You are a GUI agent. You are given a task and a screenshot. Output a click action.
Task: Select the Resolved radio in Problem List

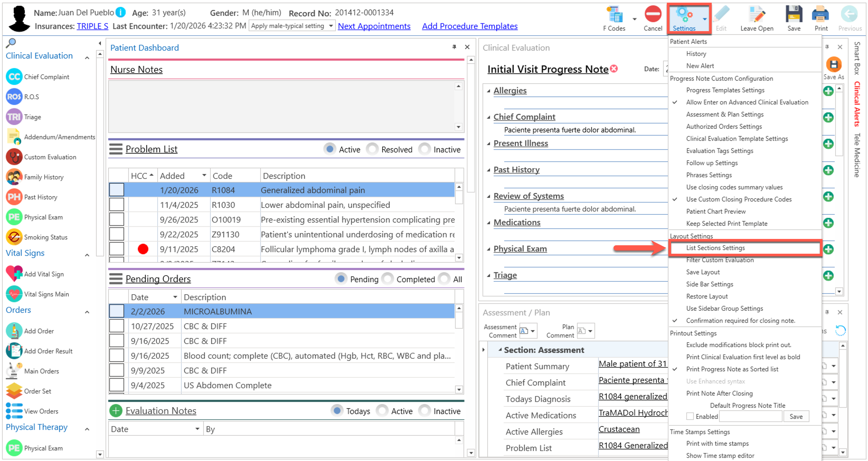pos(373,149)
